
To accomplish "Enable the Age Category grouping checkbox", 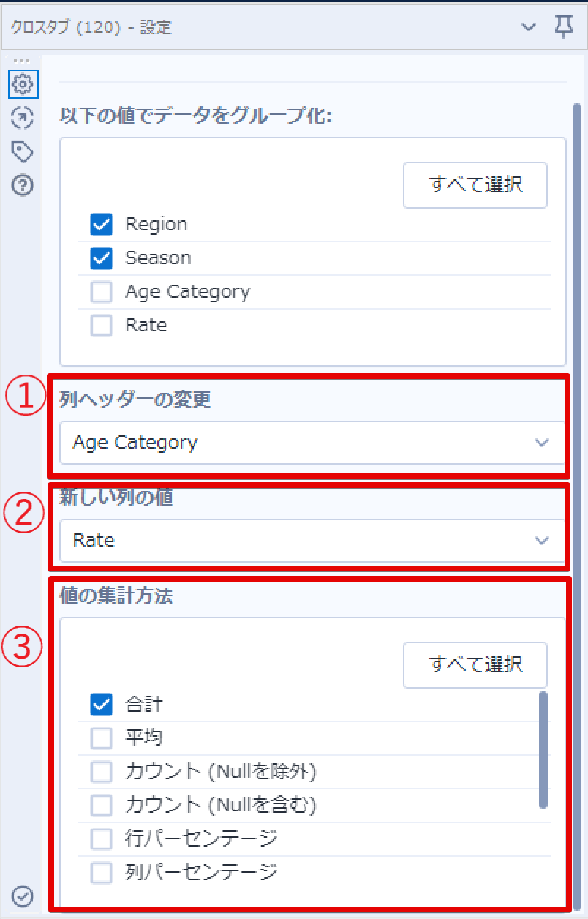I will (102, 292).
